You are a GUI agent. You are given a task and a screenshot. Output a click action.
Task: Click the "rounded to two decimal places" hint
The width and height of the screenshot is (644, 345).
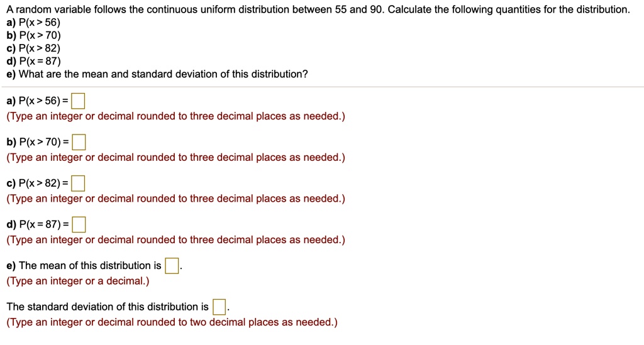(172, 322)
